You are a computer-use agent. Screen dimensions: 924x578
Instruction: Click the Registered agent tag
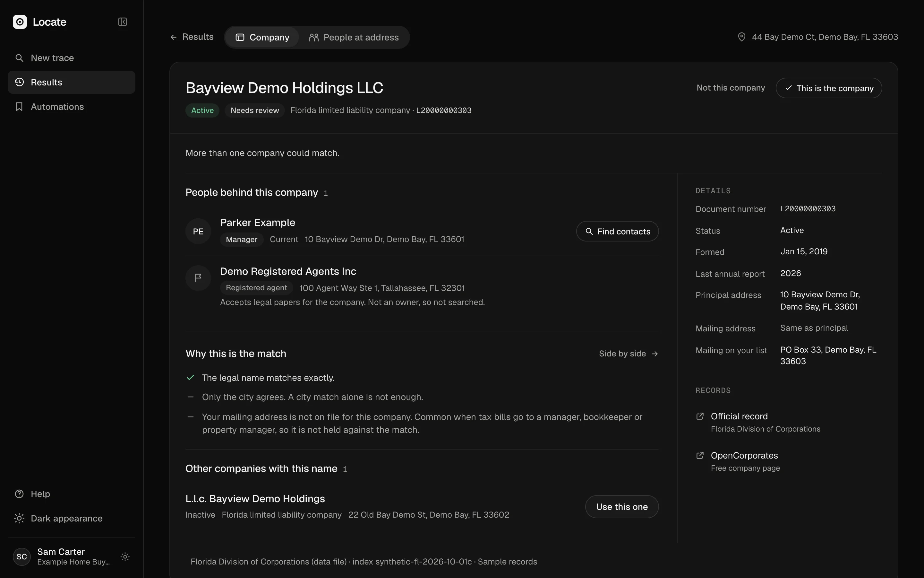pyautogui.click(x=256, y=288)
